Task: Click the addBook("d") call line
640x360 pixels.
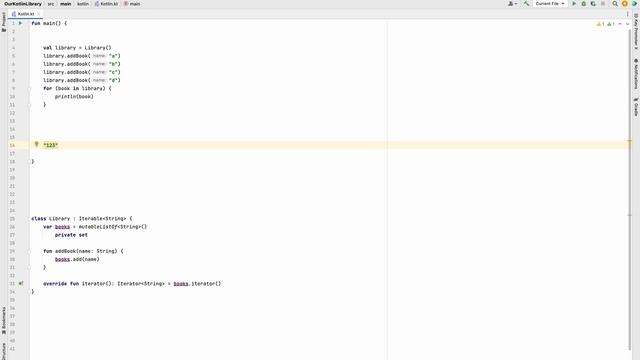Action: (82, 80)
